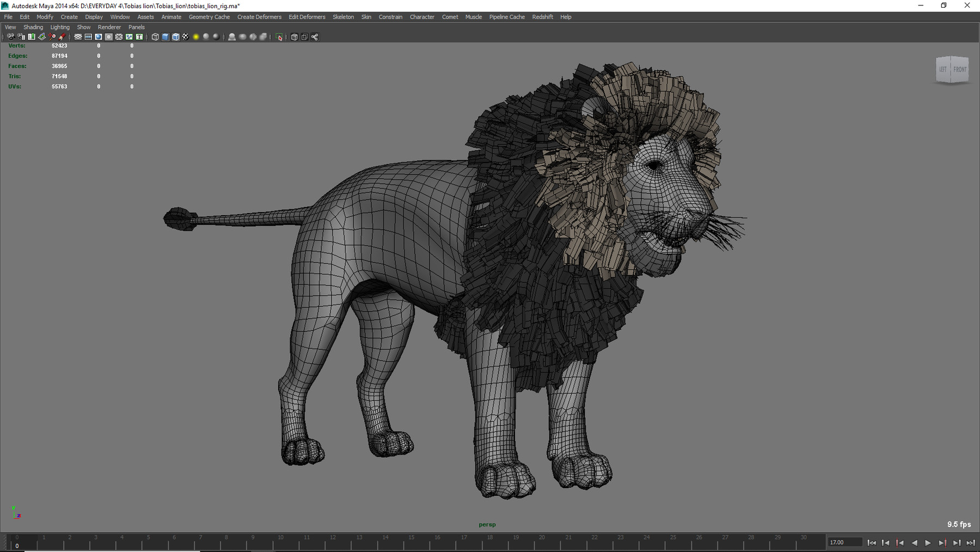Enable Smooth Shade All icon
The height and width of the screenshot is (552, 980).
pyautogui.click(x=166, y=37)
